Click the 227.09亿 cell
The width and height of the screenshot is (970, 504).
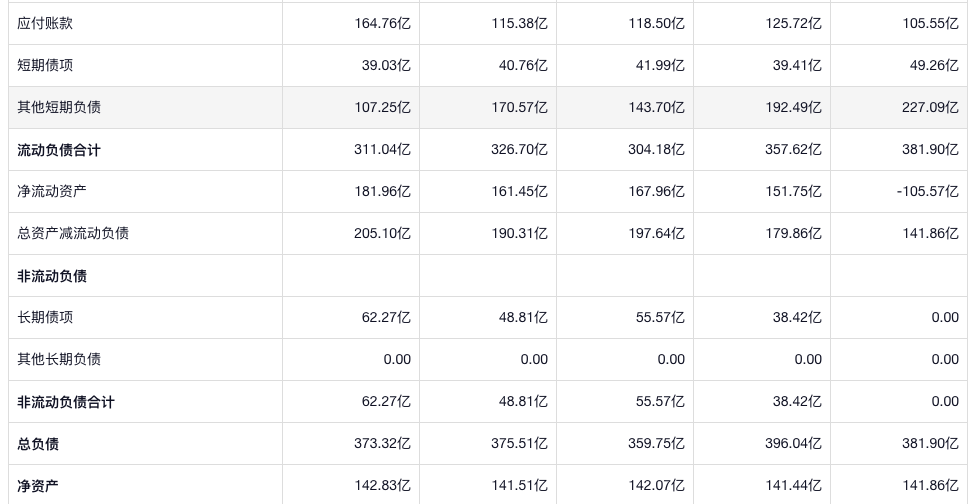(930, 107)
